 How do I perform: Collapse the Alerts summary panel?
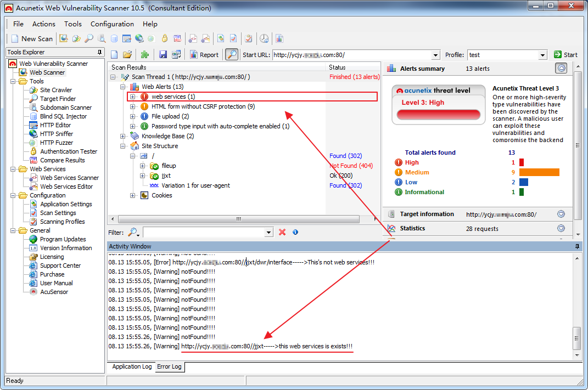click(x=561, y=69)
